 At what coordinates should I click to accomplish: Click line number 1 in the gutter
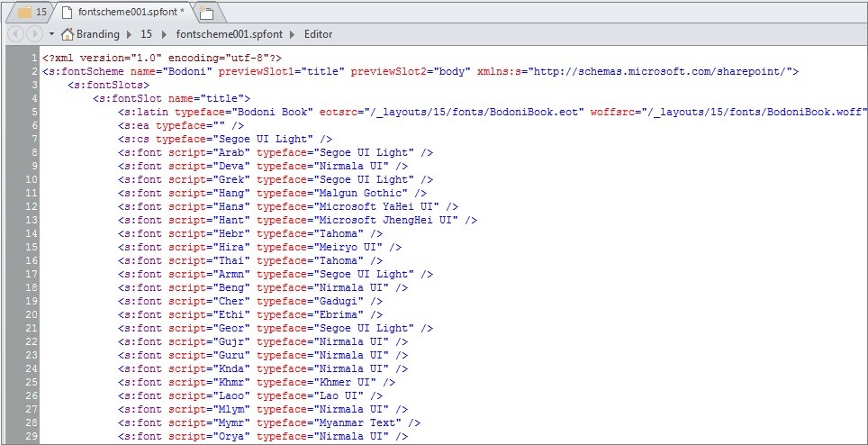tap(34, 58)
